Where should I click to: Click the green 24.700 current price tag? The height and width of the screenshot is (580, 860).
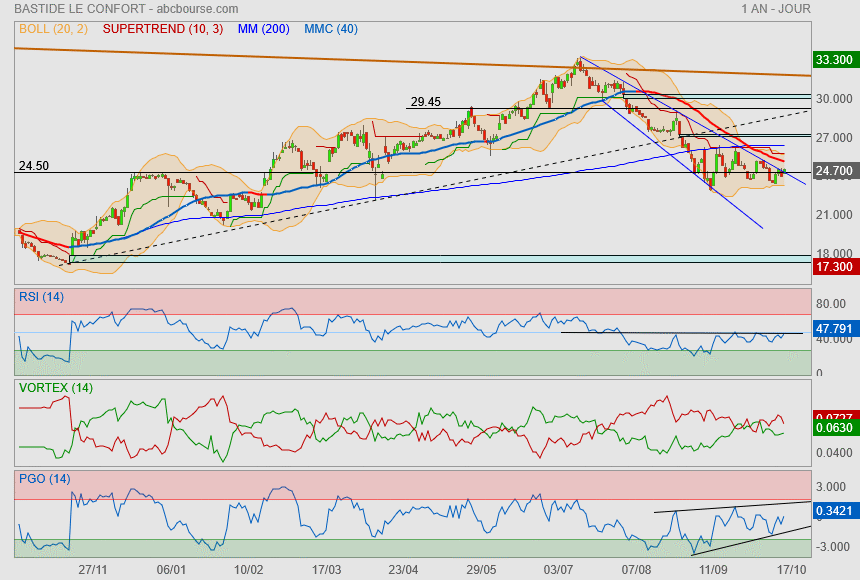tap(834, 172)
